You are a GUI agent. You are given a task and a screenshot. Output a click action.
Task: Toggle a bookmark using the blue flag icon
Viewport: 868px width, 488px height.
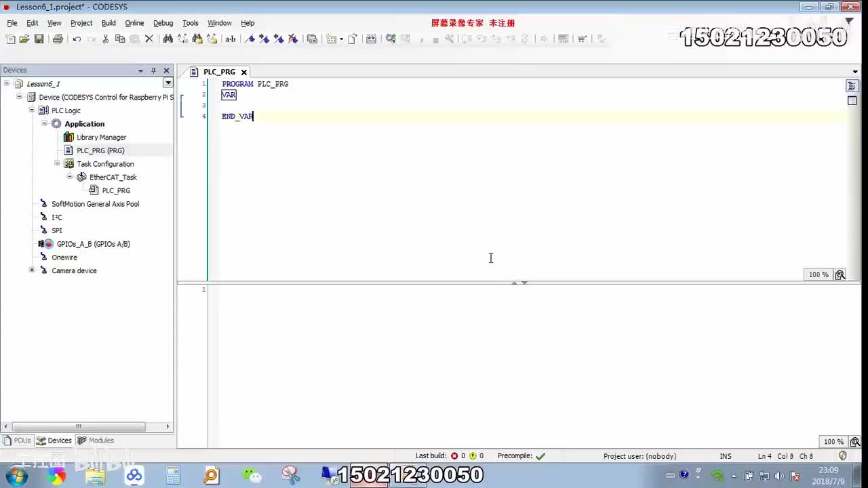[x=250, y=39]
